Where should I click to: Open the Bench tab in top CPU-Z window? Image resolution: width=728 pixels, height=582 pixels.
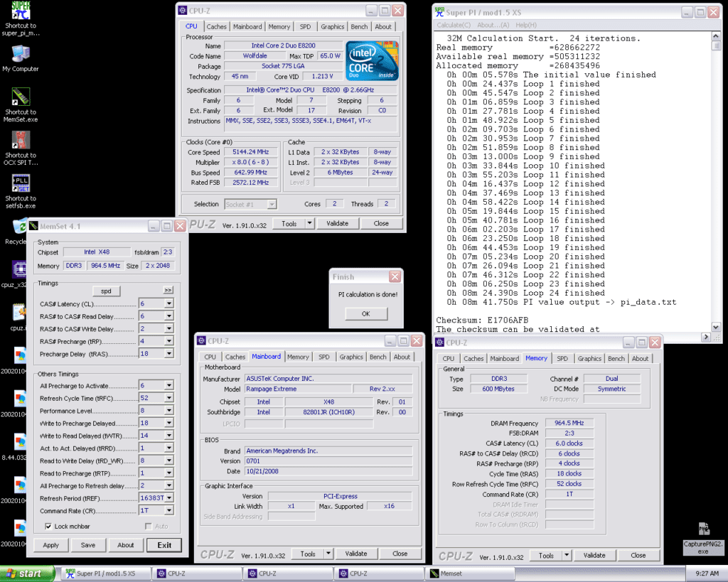pyautogui.click(x=359, y=27)
